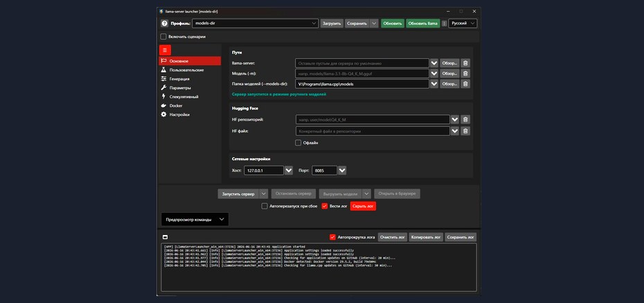Enable Автоперезапуск при сбое checkbox
This screenshot has width=644, height=303.
(265, 207)
